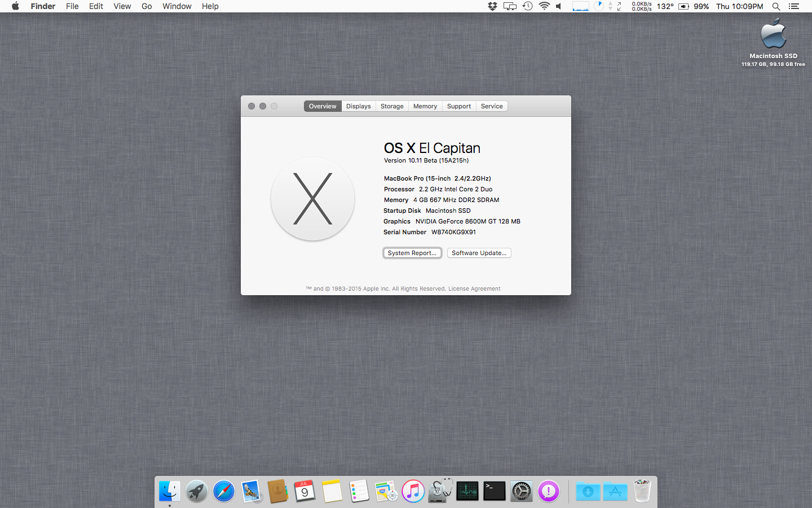812x508 pixels.
Task: Open Applications folder stack in Dock
Action: 615,491
